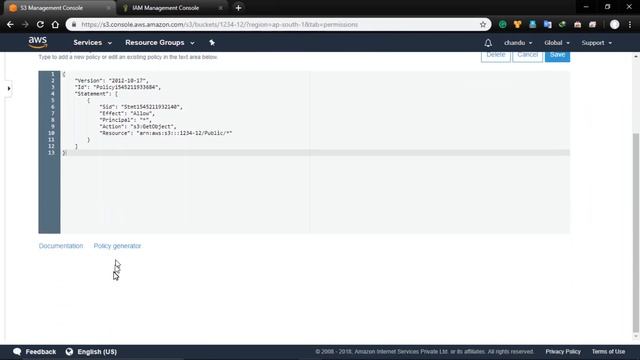The height and width of the screenshot is (360, 640).
Task: Click the yellow extension icon
Action: pyautogui.click(x=518, y=24)
